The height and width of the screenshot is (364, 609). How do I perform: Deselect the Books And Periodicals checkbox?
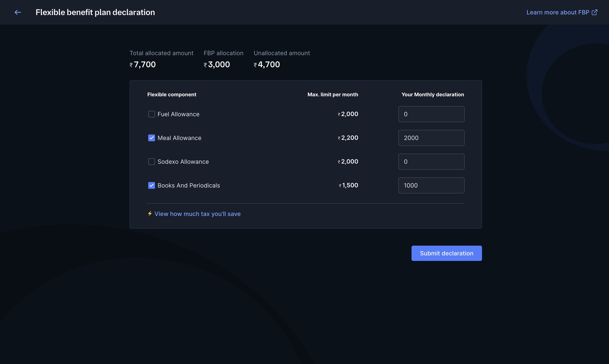pyautogui.click(x=151, y=185)
